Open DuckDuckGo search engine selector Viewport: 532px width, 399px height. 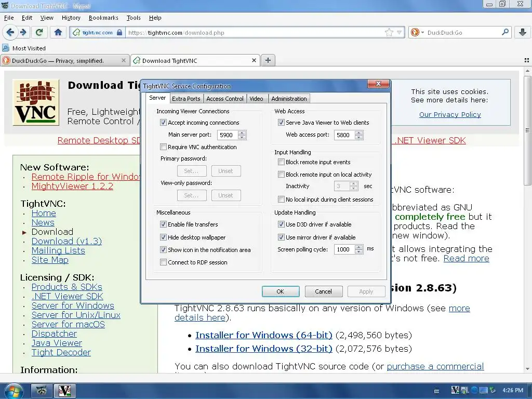pos(417,33)
